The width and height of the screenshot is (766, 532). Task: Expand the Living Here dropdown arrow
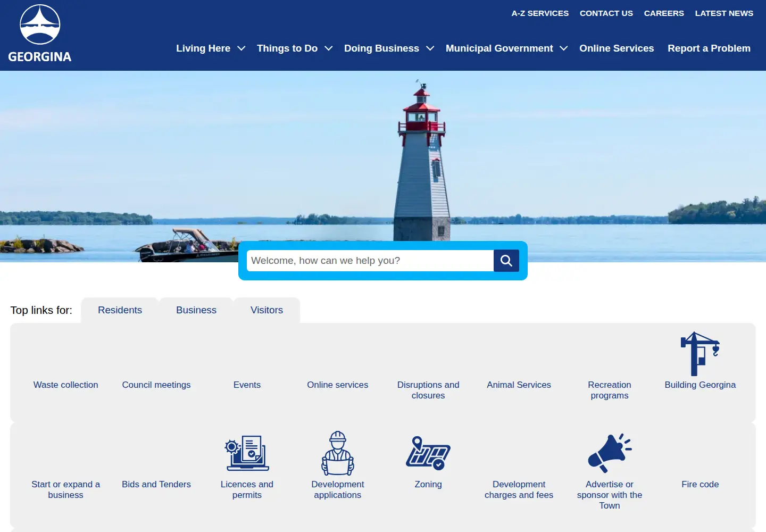241,48
